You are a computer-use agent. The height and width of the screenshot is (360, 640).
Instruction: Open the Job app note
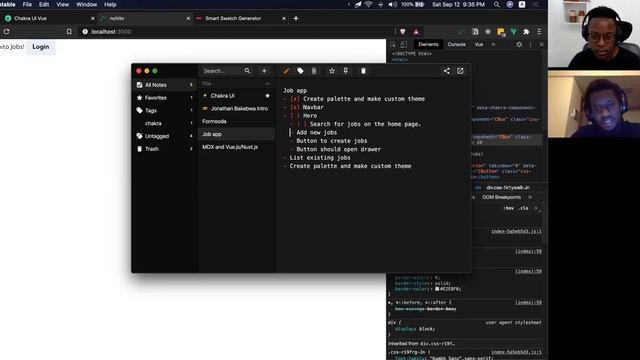236,134
